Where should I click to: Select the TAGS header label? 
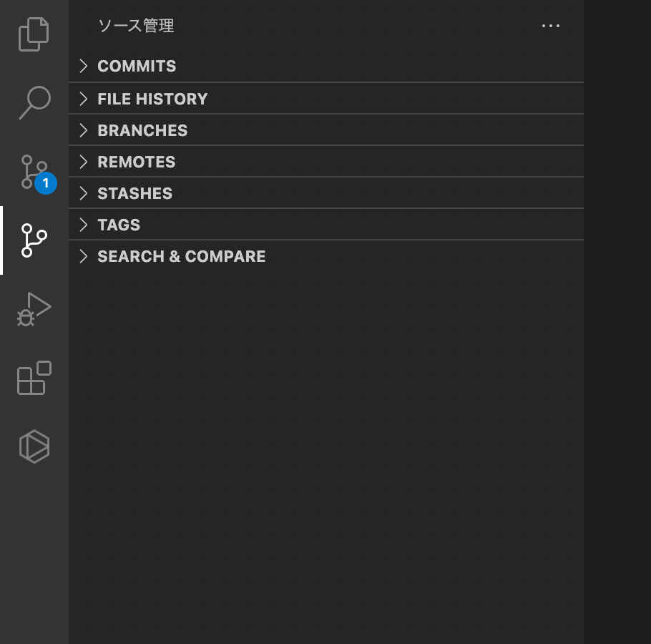click(118, 224)
